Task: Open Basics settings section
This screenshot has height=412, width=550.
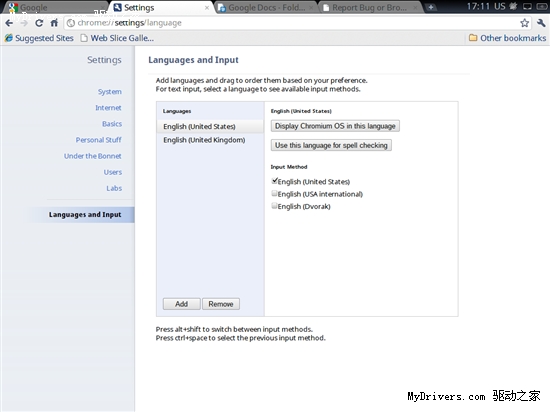Action: coord(112,124)
